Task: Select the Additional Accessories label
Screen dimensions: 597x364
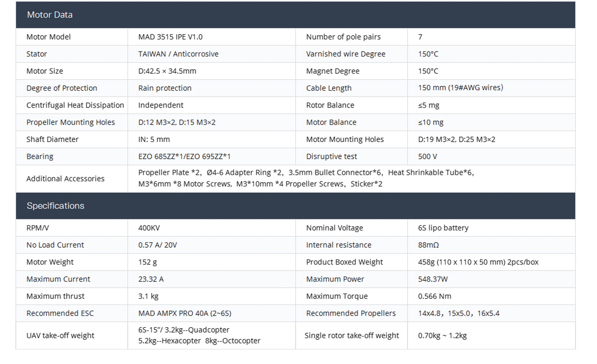Action: [x=65, y=179]
